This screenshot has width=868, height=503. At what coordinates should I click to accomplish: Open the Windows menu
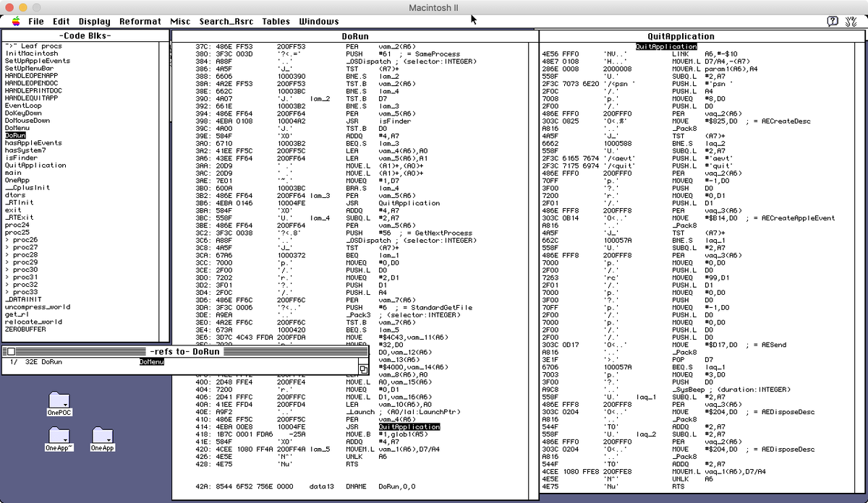[319, 22]
